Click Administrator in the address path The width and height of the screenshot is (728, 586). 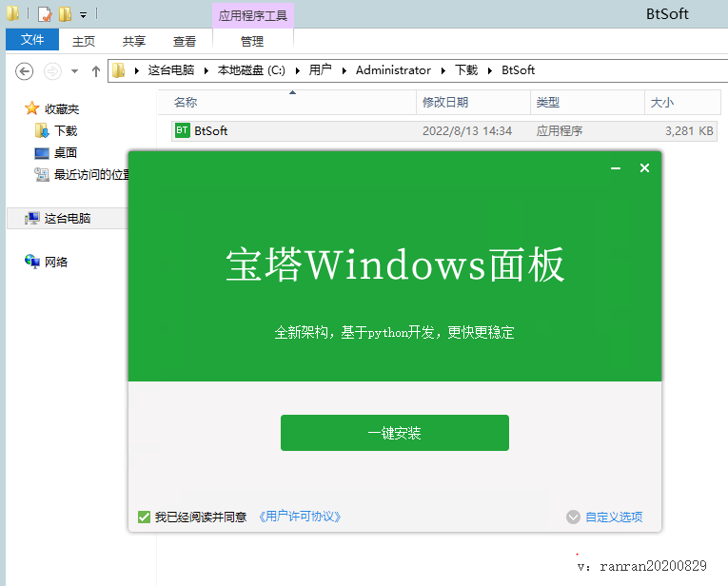pyautogui.click(x=393, y=70)
